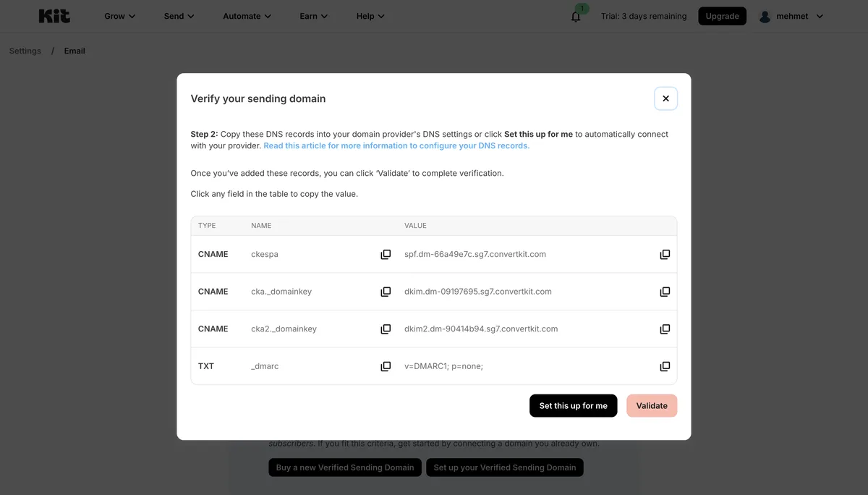Click the cka._domainkey text
The image size is (868, 495).
point(281,292)
